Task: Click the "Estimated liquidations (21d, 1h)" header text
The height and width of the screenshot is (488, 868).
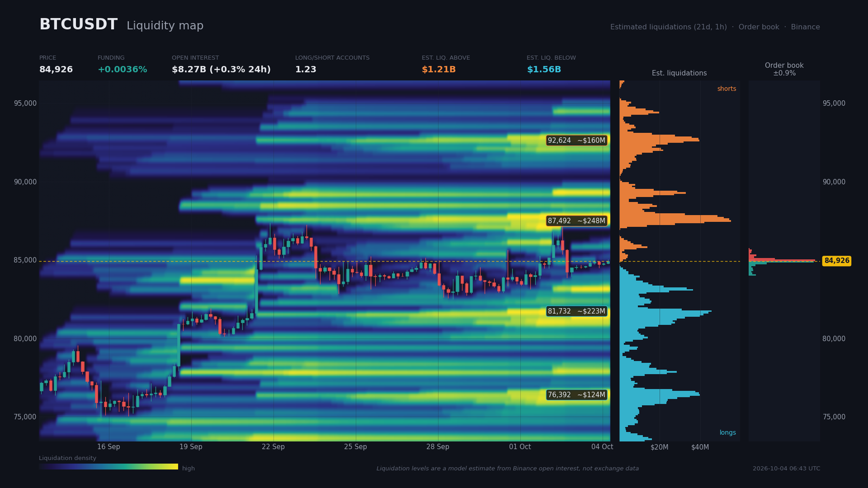Action: coord(668,27)
